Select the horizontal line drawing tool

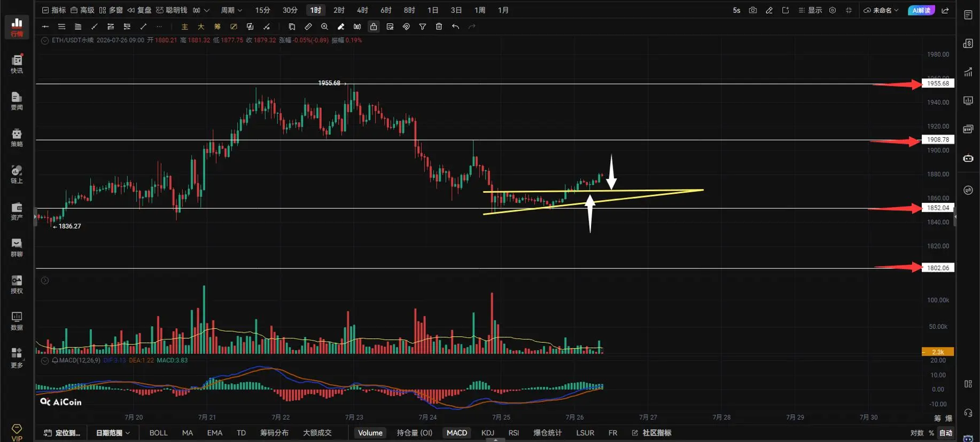tap(45, 27)
